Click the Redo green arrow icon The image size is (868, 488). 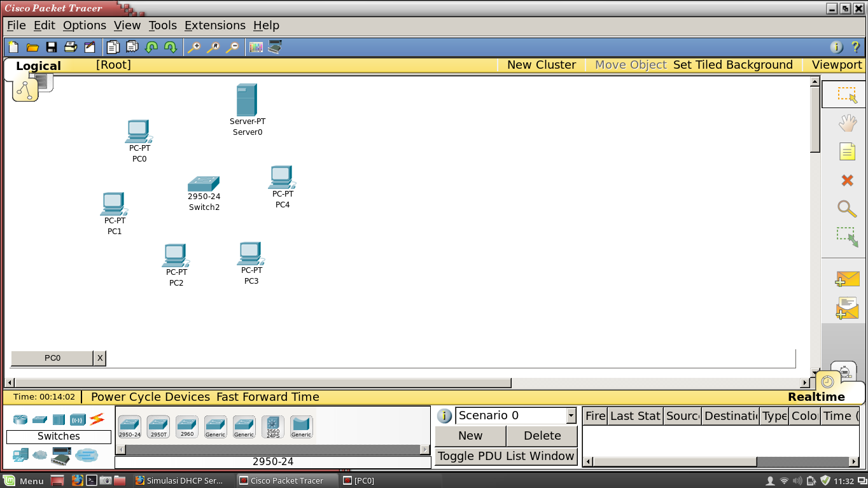click(x=170, y=47)
